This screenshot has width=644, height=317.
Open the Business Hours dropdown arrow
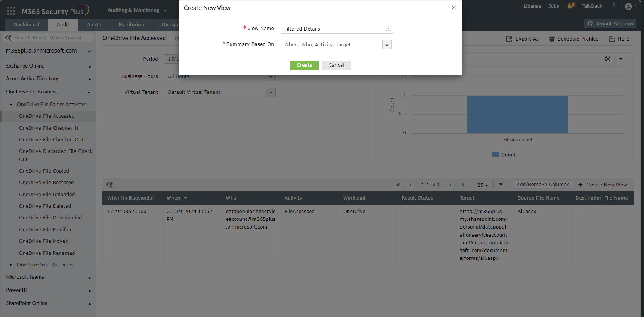click(271, 77)
